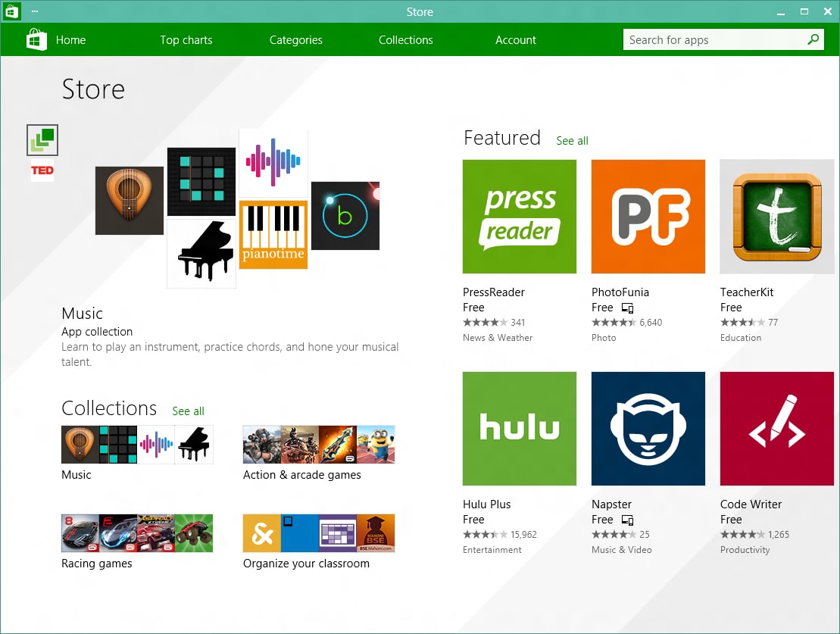Open the Categories tab
The width and height of the screenshot is (840, 634).
[295, 39]
